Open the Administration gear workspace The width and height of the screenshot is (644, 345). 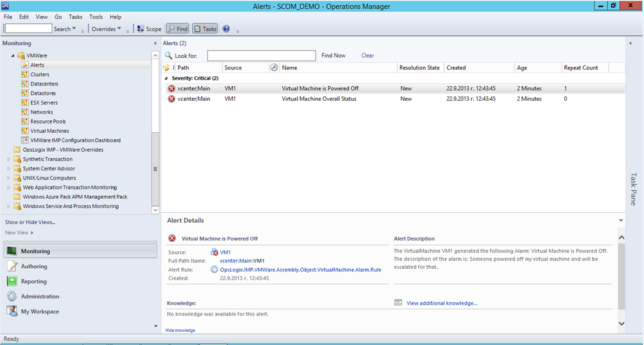click(11, 297)
